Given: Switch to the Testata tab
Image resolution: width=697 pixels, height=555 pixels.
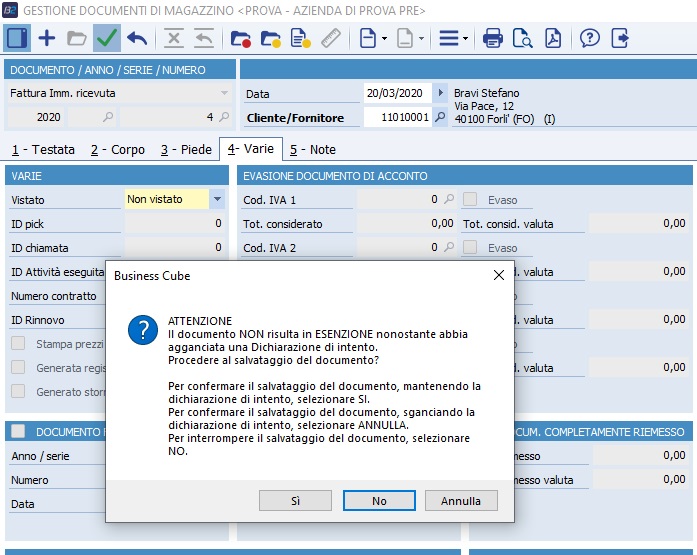Looking at the screenshot, I should [42, 150].
